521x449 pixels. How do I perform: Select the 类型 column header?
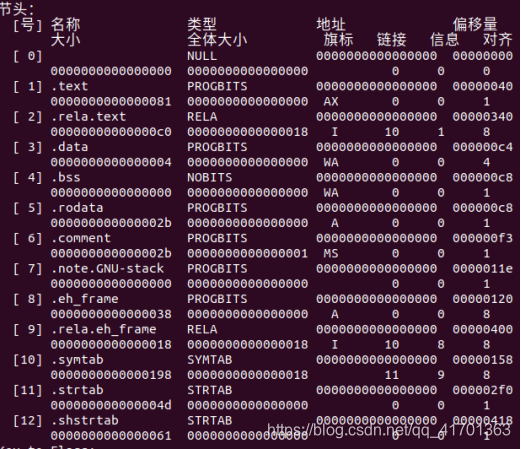202,24
